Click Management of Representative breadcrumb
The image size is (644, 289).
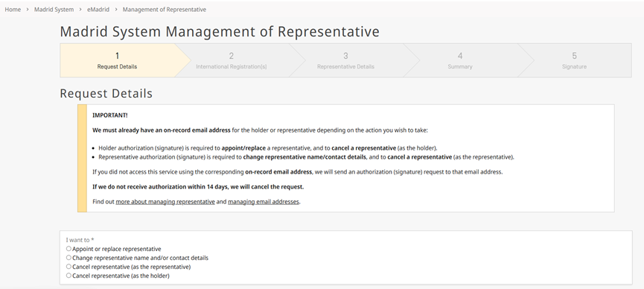point(165,10)
